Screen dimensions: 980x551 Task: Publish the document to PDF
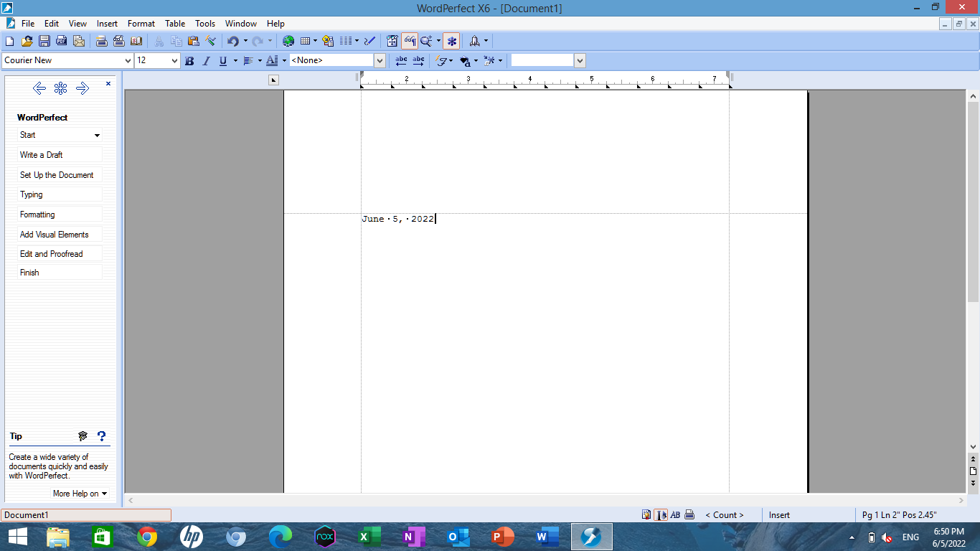61,41
